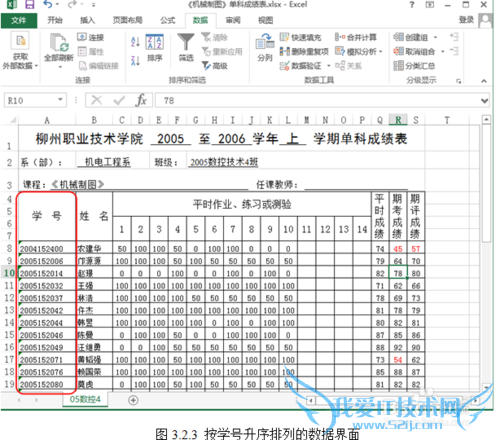Click the Insert Function fx icon

141,100
